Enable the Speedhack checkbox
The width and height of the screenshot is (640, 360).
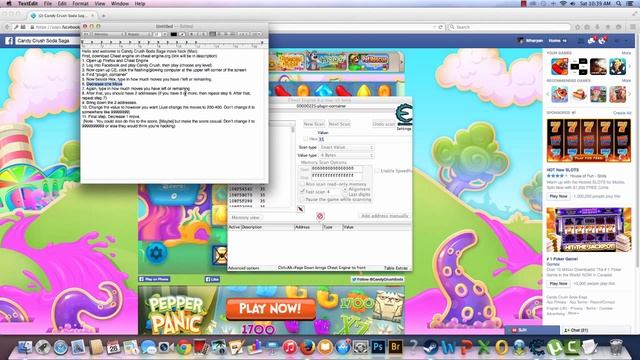coord(377,171)
